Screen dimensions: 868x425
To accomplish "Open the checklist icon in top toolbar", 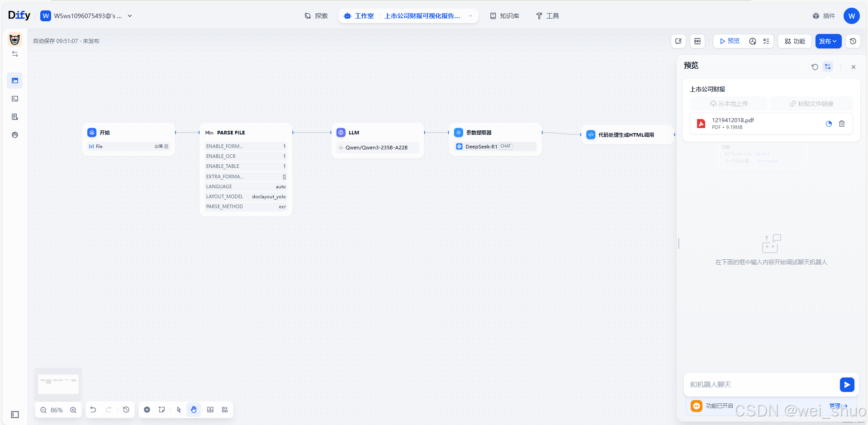I will tap(766, 41).
